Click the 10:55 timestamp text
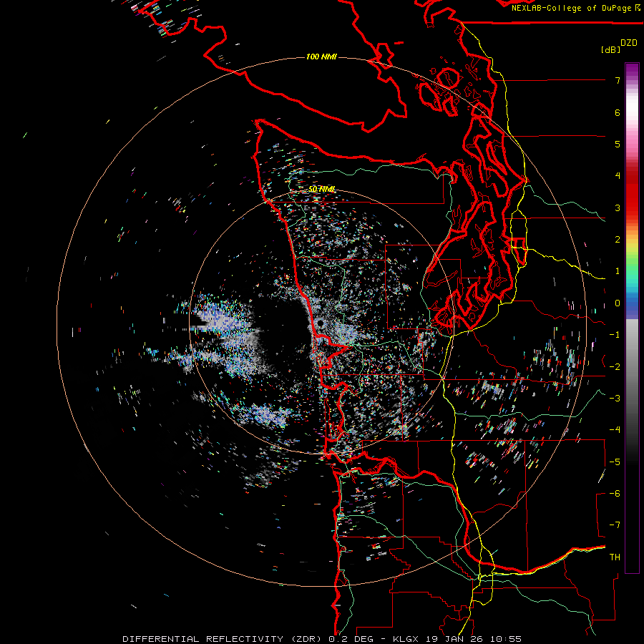 [x=506, y=639]
